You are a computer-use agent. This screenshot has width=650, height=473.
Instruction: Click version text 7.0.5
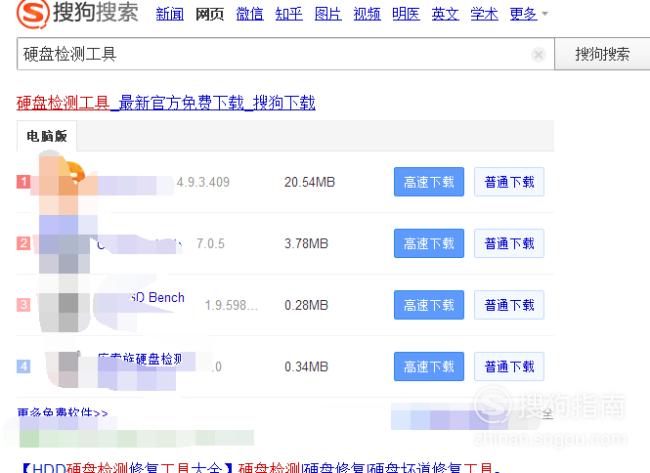pos(211,243)
